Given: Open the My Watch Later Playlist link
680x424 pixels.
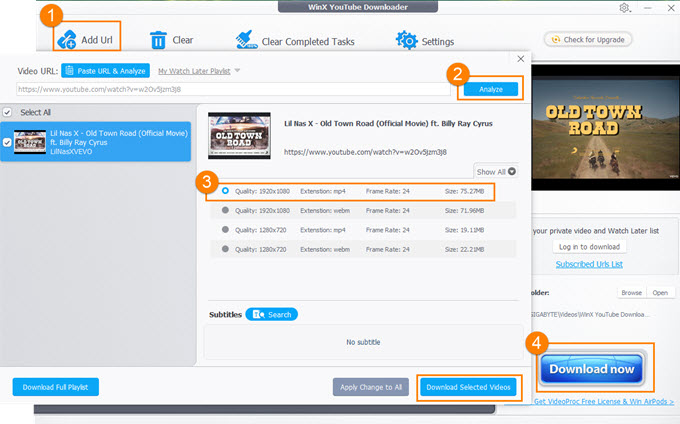Looking at the screenshot, I should click(194, 71).
